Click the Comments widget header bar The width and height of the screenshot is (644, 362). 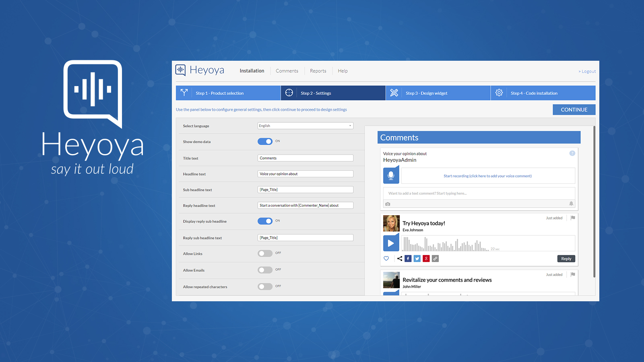pyautogui.click(x=479, y=137)
